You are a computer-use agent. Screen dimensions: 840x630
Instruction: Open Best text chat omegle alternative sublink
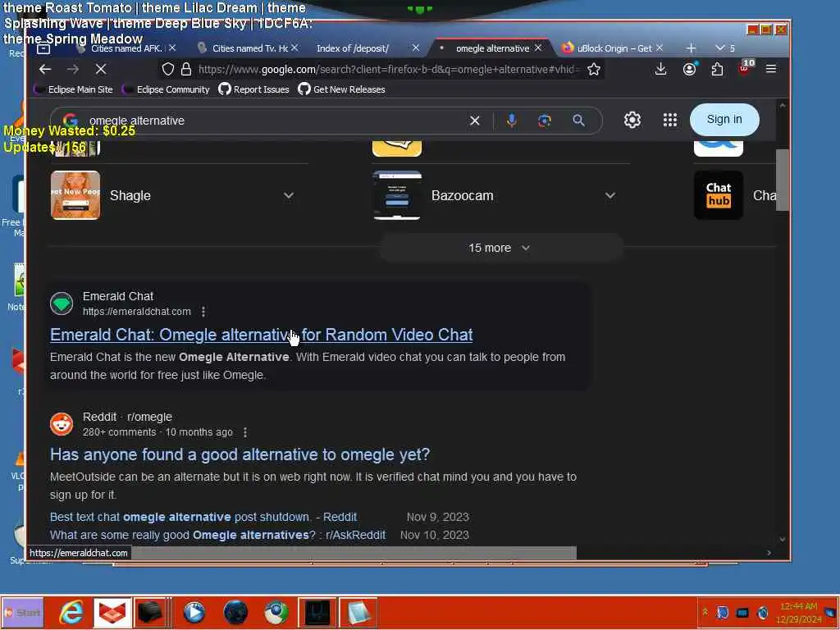203,517
